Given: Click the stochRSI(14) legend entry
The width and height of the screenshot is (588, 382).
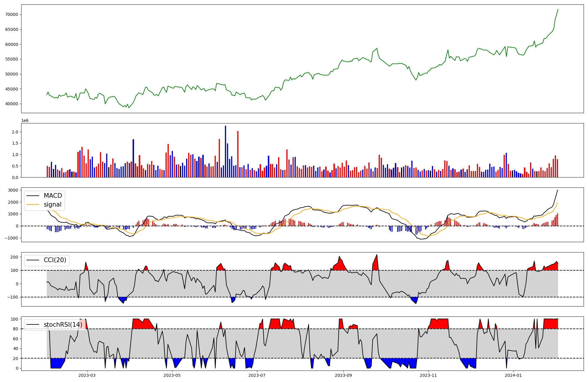Looking at the screenshot, I should [x=63, y=325].
